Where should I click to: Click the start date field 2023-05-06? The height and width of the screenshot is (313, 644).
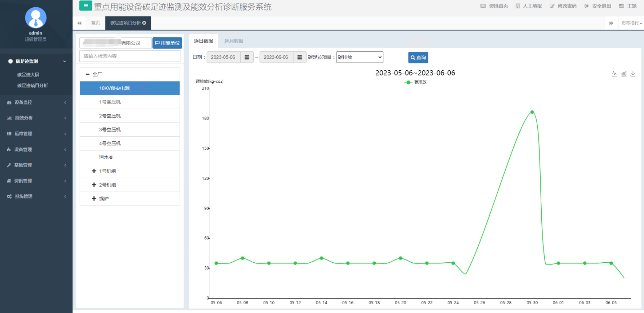pyautogui.click(x=224, y=57)
